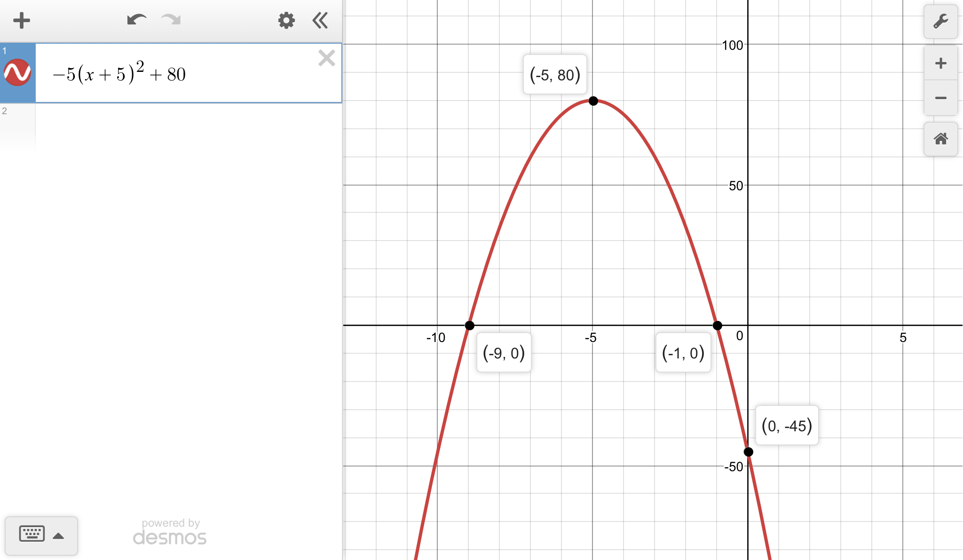Viewport: 963px width, 560px height.
Task: Toggle visibility of expression 1 curve
Action: pos(17,73)
